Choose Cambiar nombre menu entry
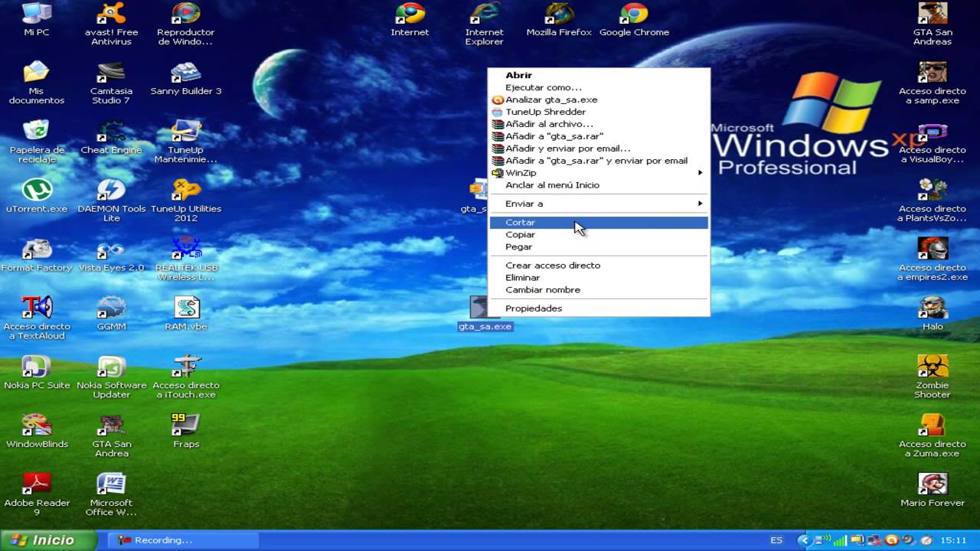The height and width of the screenshot is (551, 980). click(599, 290)
